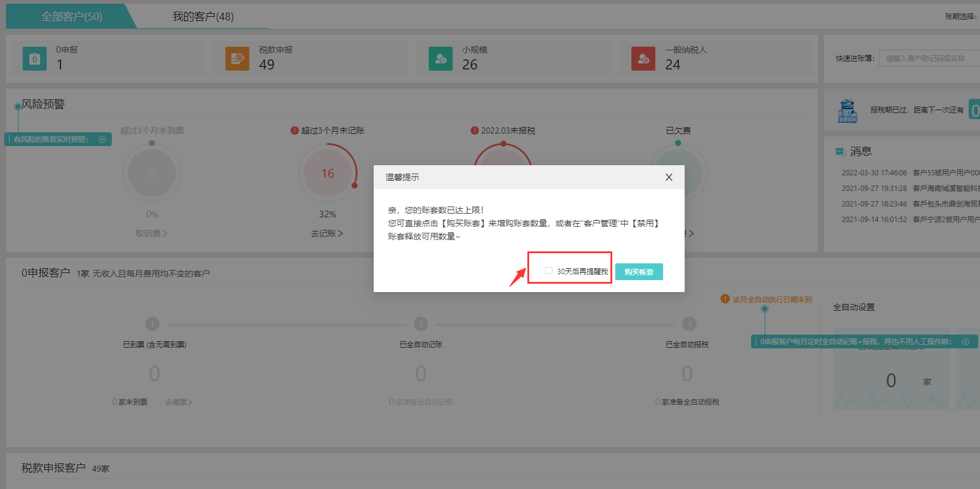Image resolution: width=980 pixels, height=489 pixels.
Task: Switch to 全部客户(50) tab
Action: tap(72, 16)
